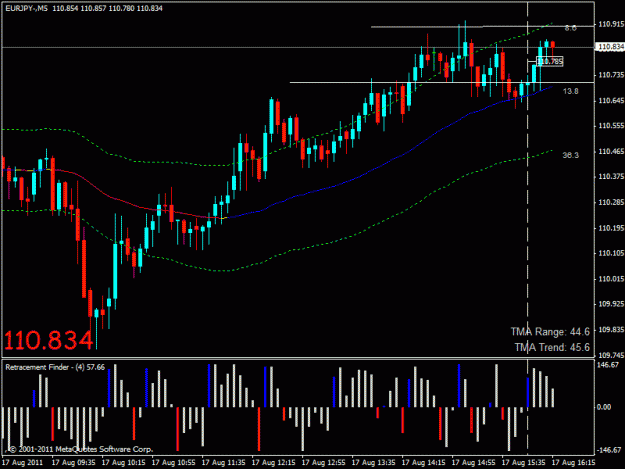
Task: Click the 110.645 price axis label
Action: [x=611, y=100]
